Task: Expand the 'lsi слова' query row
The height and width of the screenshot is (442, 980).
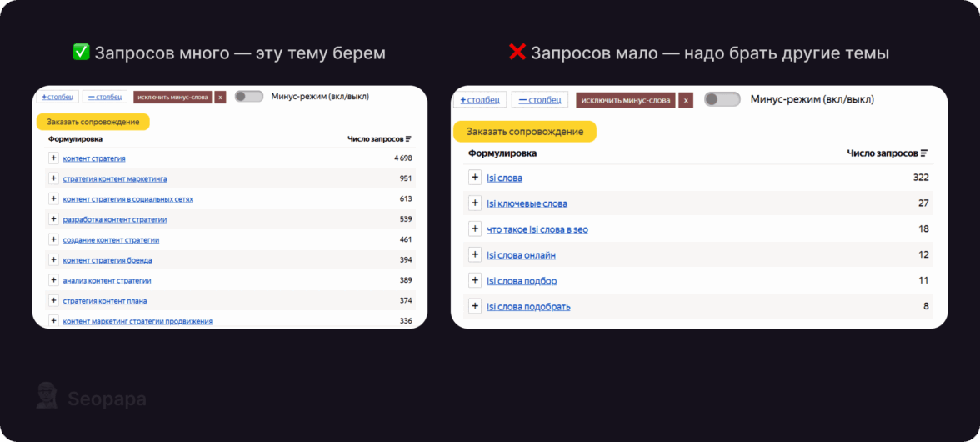Action: tap(475, 177)
